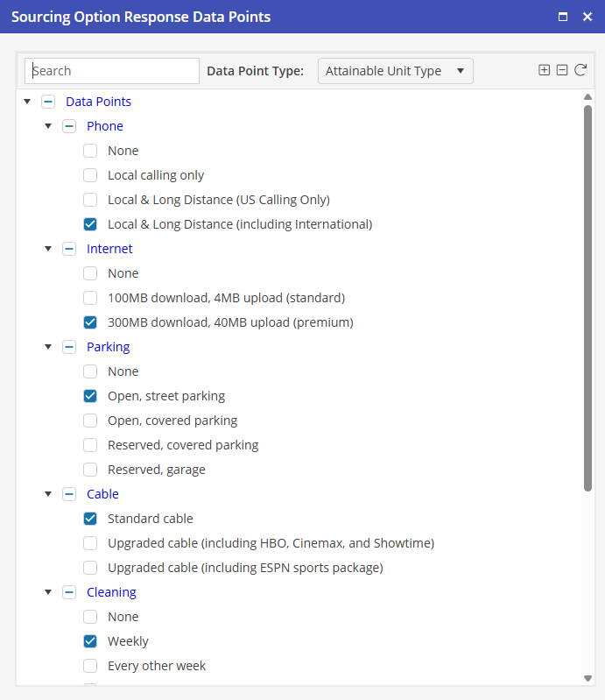This screenshot has height=700, width=605.
Task: Collapse the Internet tree node arrow
Action: (48, 249)
